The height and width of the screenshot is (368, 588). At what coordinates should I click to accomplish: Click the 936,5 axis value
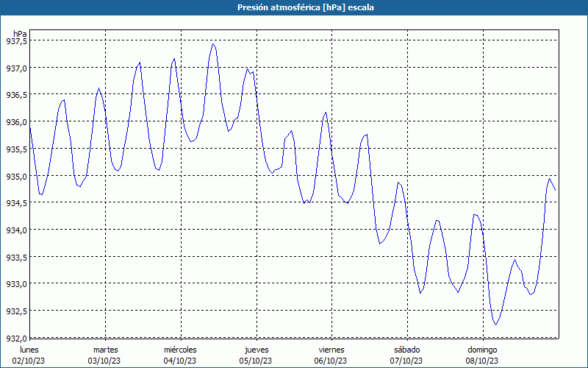pyautogui.click(x=17, y=96)
